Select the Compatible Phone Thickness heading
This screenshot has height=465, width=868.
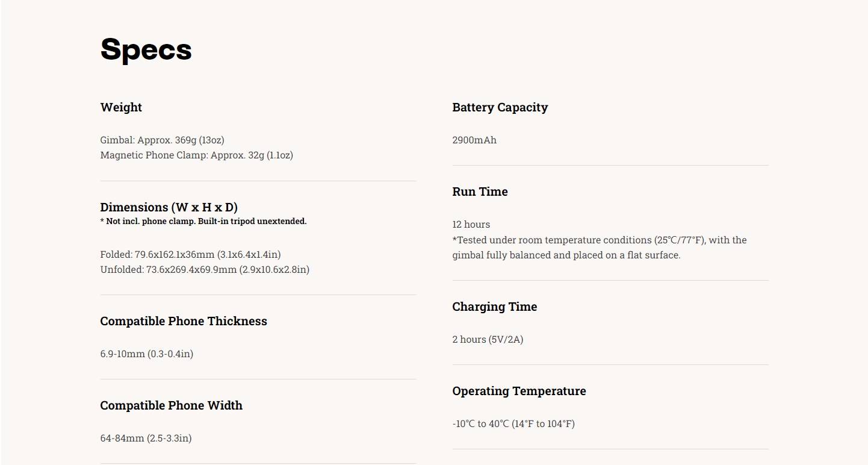[x=184, y=321]
